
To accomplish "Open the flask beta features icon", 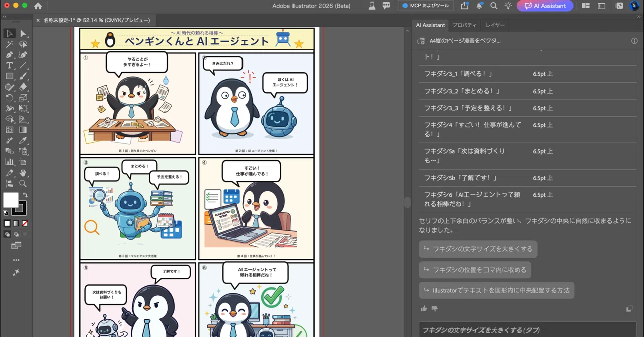I will [x=372, y=6].
